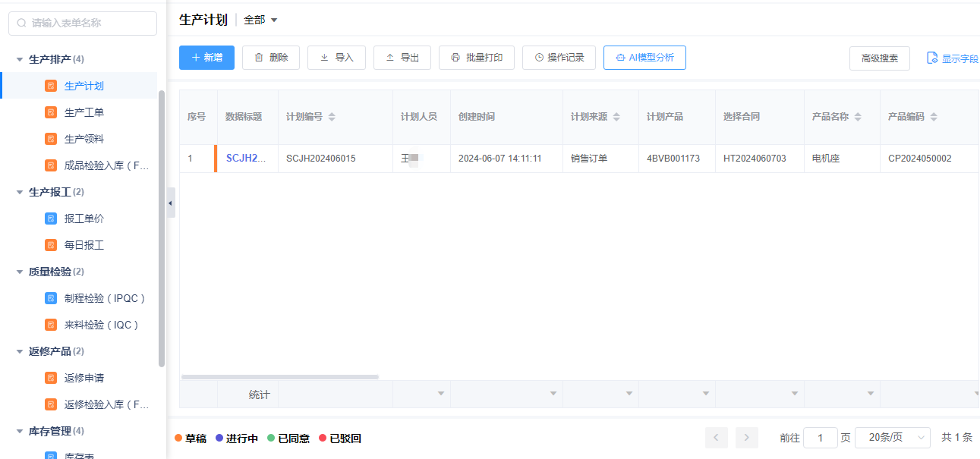Click the 导入 import icon

pos(323,57)
